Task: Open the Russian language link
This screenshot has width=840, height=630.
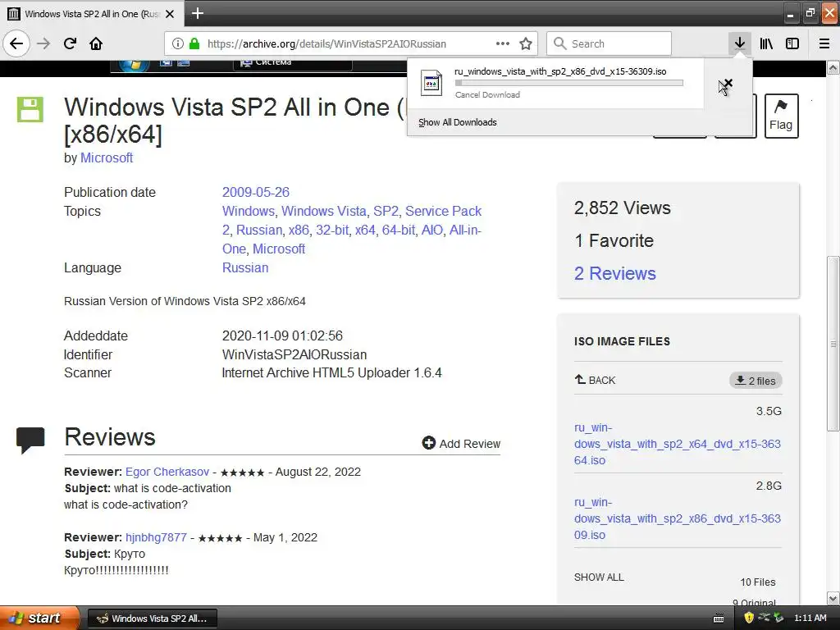Action: pyautogui.click(x=245, y=268)
